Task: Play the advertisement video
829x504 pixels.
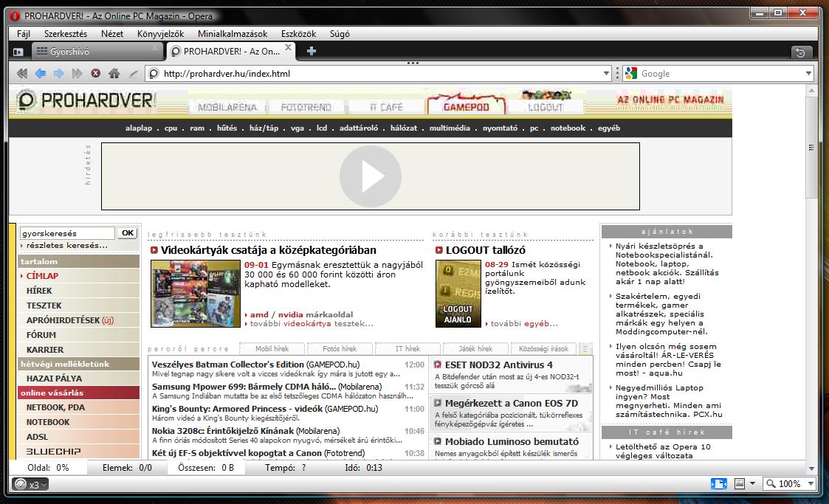Action: point(371,176)
